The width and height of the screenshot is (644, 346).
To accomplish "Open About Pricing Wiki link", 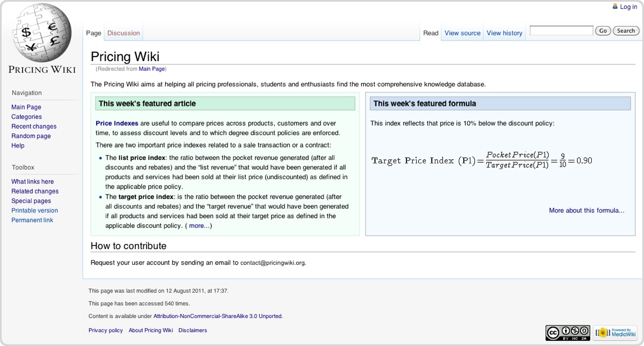I will [x=150, y=330].
